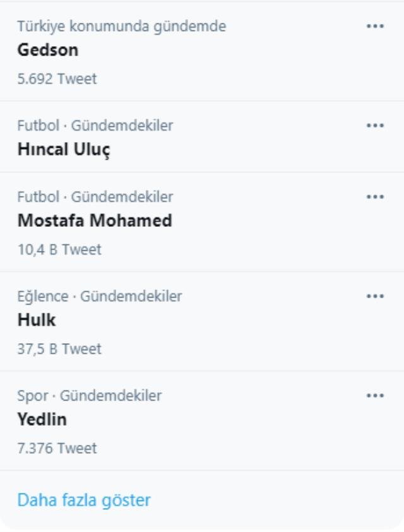Select the Hıncal Uluç trend title

tap(64, 150)
